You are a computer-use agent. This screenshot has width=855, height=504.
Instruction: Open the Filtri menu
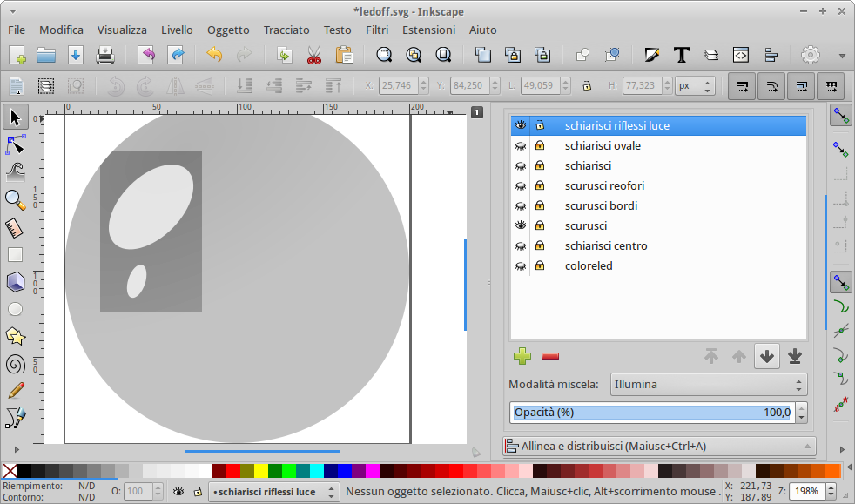click(x=377, y=30)
